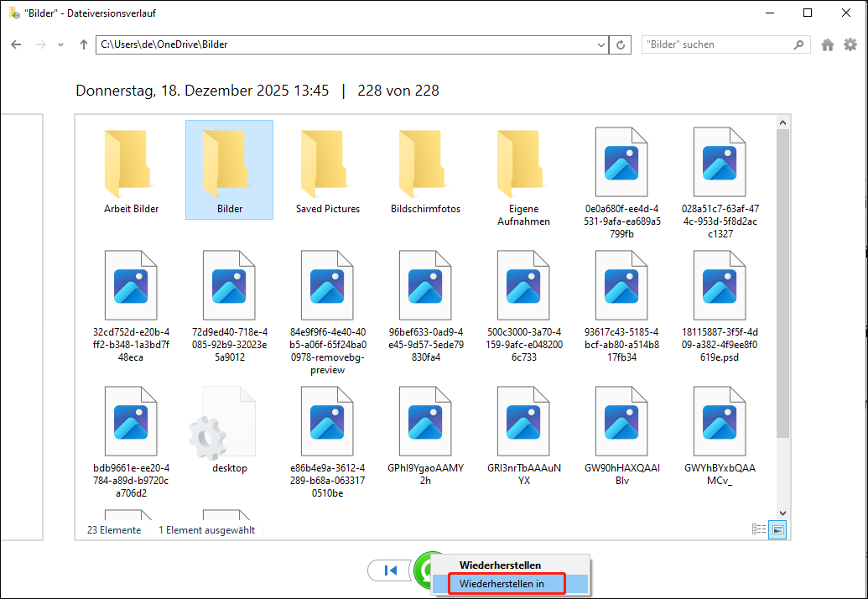Image resolution: width=868 pixels, height=599 pixels.
Task: Click the 228 von 228 version counter
Action: pyautogui.click(x=398, y=91)
